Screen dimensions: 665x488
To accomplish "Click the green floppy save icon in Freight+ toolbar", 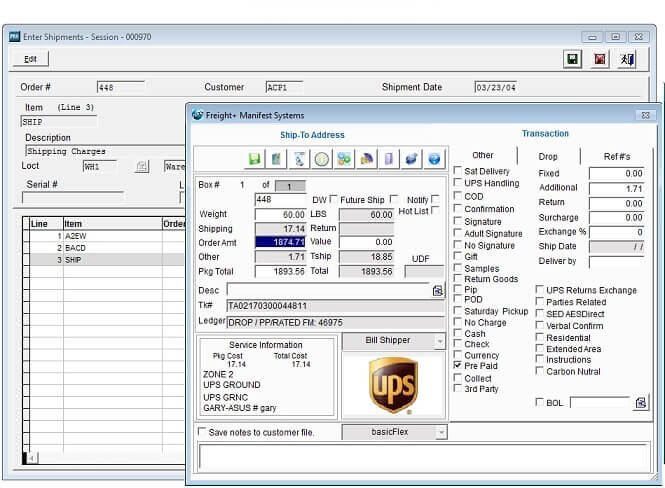I will [254, 159].
